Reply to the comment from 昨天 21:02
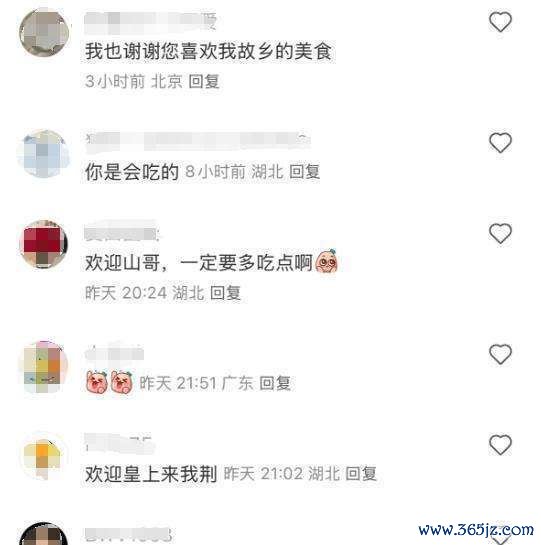Viewport: 541px width, 545px height. [361, 473]
